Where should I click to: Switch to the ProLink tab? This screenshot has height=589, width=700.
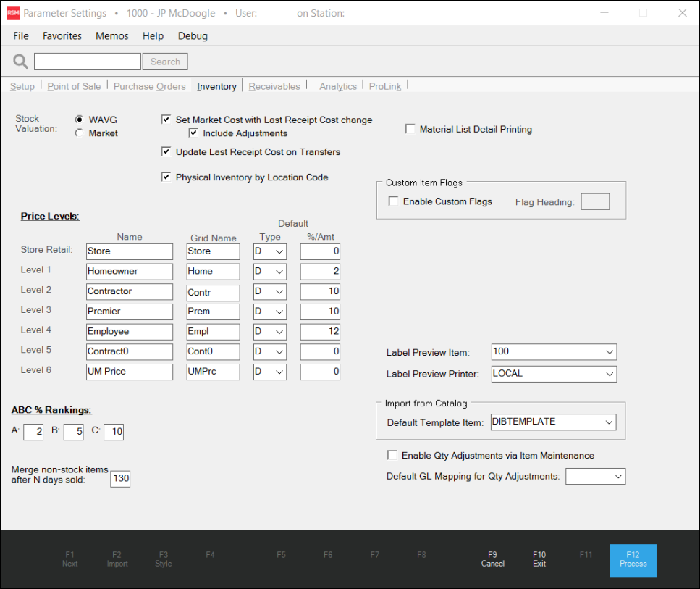click(385, 86)
